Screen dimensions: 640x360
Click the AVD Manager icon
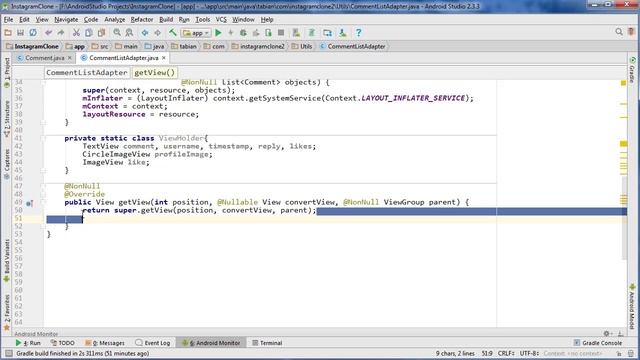click(296, 33)
